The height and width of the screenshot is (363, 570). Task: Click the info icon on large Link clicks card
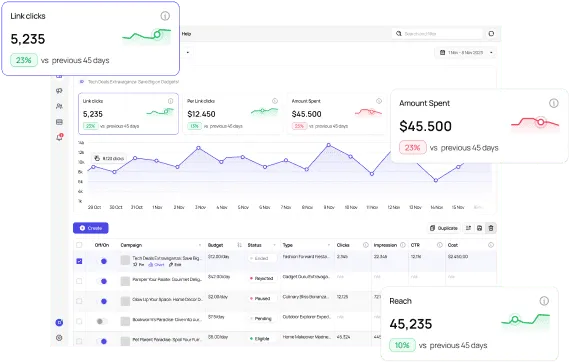[165, 16]
